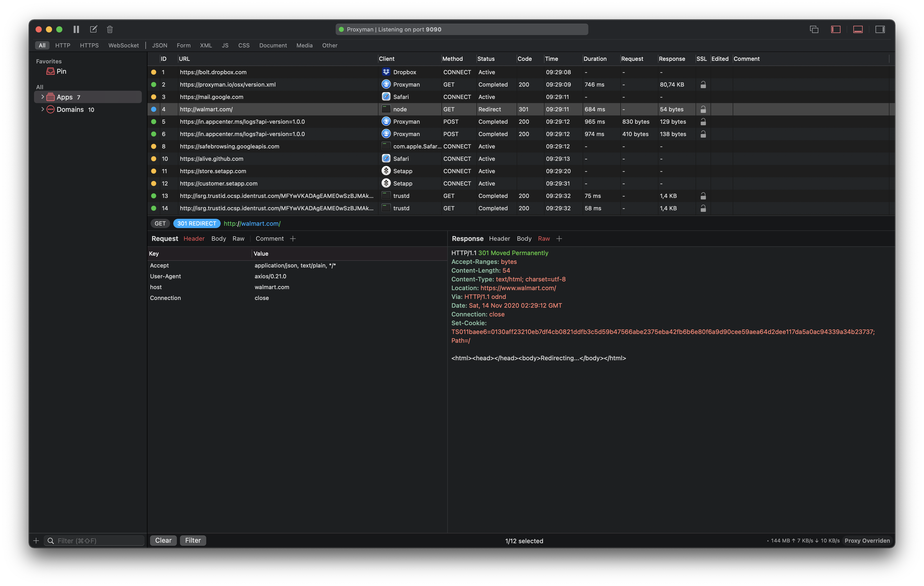Click the plus icon next to Response Raw
The height and width of the screenshot is (586, 924).
coord(559,239)
